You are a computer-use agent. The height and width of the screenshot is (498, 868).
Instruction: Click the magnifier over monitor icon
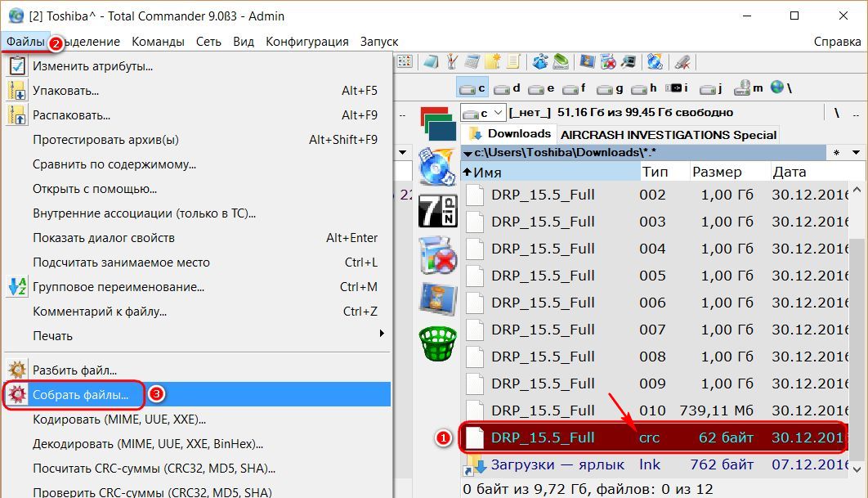point(629,62)
